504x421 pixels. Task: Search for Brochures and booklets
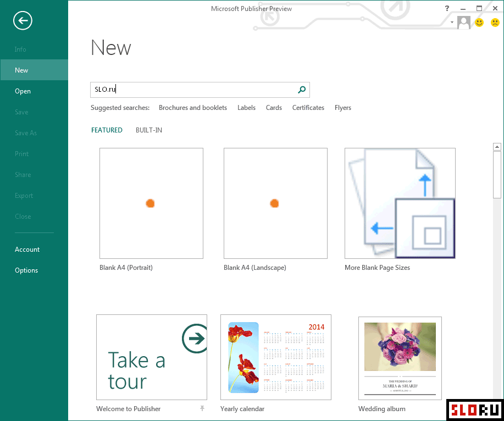tap(193, 108)
